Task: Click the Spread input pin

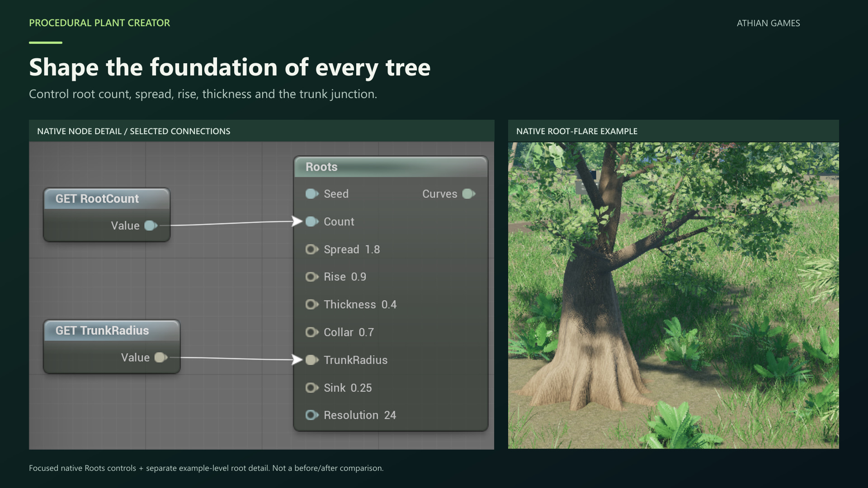Action: (312, 249)
